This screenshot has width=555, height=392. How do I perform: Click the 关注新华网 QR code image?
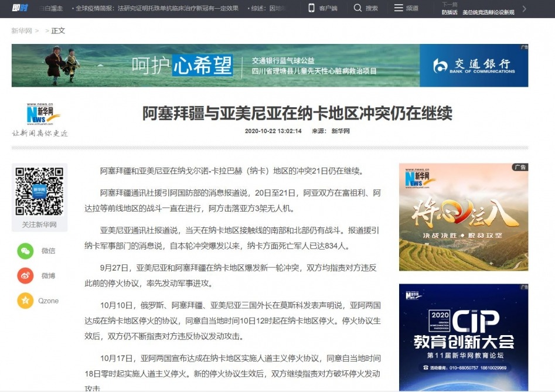[x=39, y=192]
